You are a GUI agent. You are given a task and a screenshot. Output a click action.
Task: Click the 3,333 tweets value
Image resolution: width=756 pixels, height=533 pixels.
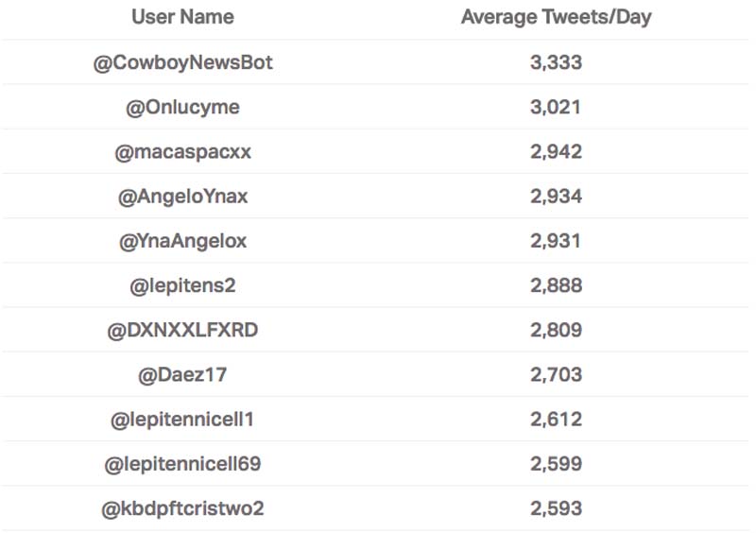pyautogui.click(x=556, y=62)
